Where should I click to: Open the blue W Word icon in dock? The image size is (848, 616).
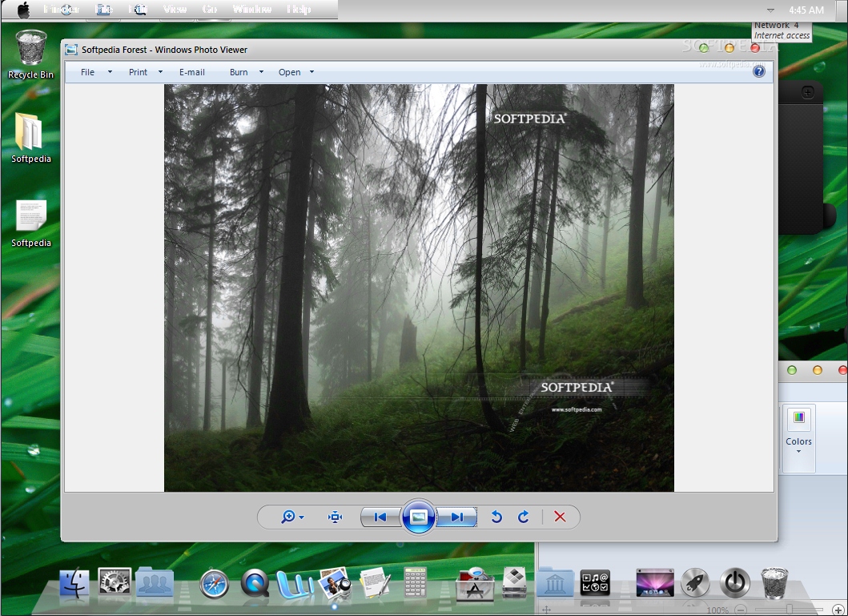point(295,584)
